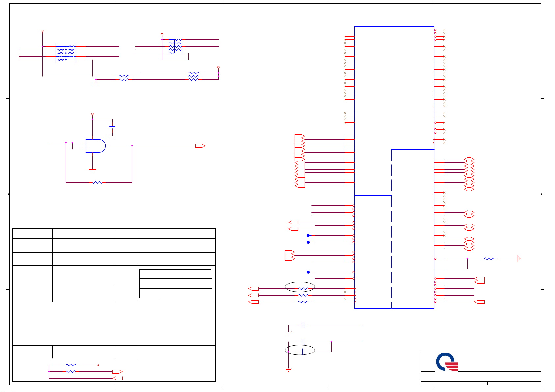Click the AND gate output port connector
Screen dimensions: 555x392
200,146
